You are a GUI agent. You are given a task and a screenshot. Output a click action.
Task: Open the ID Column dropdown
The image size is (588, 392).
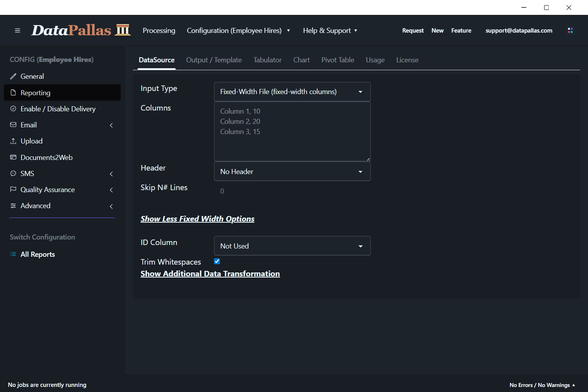point(292,246)
